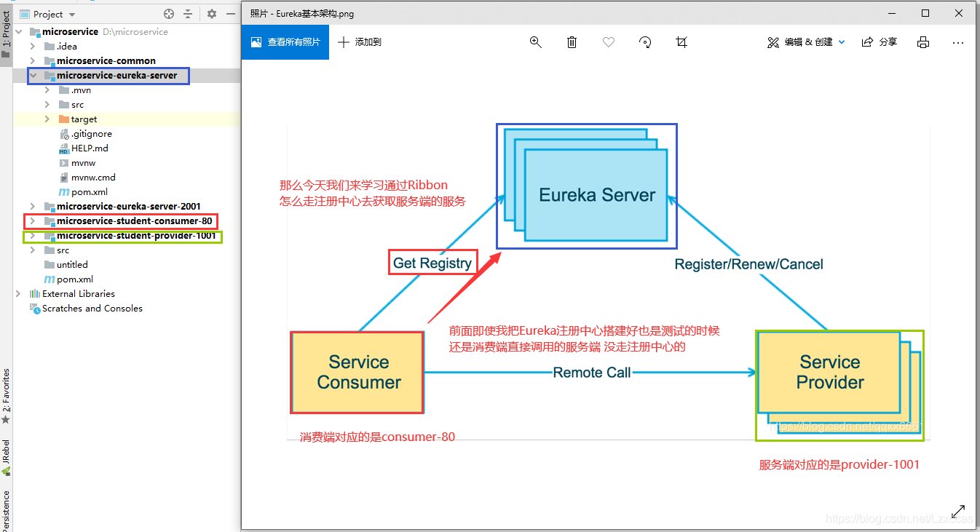Click the External Libraries icon
This screenshot has height=532, width=980.
34,294
